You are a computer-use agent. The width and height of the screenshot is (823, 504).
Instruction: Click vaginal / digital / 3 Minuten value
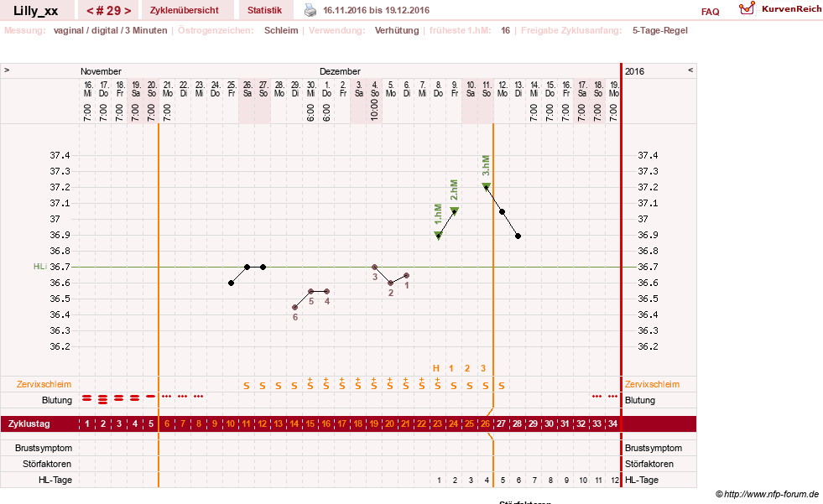[110, 30]
